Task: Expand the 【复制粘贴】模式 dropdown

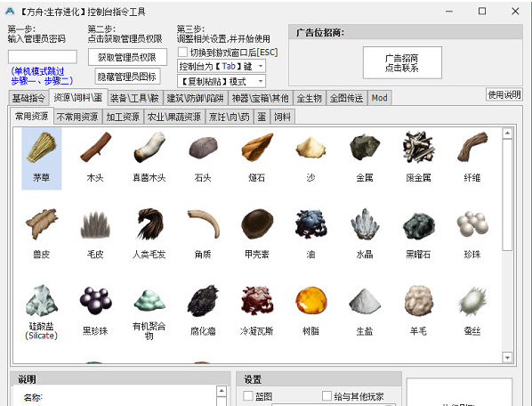Action: (222, 82)
